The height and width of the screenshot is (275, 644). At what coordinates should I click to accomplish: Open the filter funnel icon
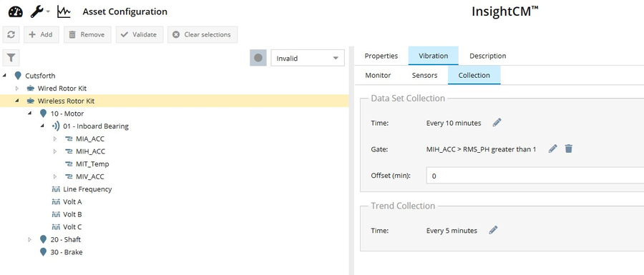tap(11, 58)
